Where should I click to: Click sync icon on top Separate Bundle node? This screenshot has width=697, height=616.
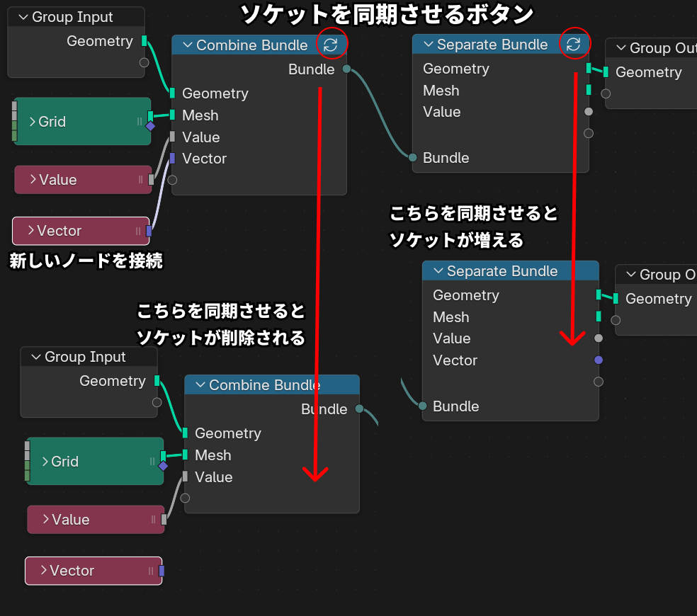[x=573, y=45]
